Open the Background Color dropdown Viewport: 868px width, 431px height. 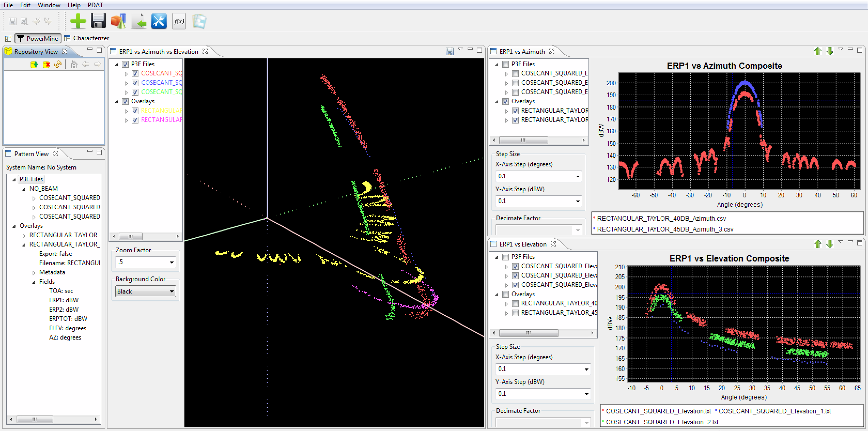point(145,291)
